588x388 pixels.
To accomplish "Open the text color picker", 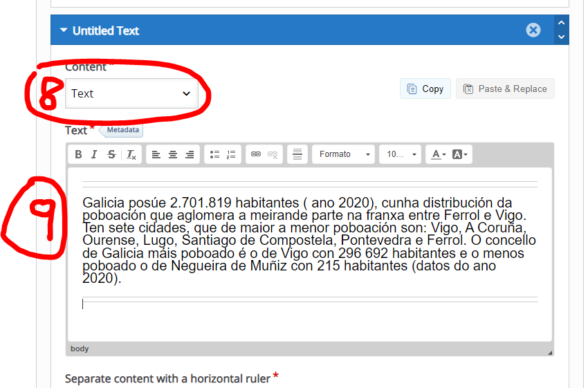I will 437,154.
